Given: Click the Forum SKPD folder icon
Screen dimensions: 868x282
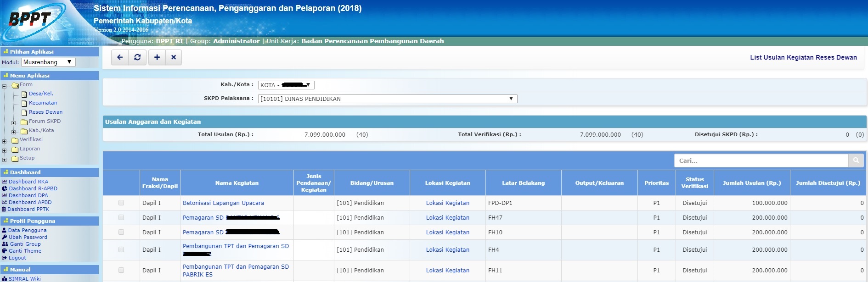Looking at the screenshot, I should [24, 122].
